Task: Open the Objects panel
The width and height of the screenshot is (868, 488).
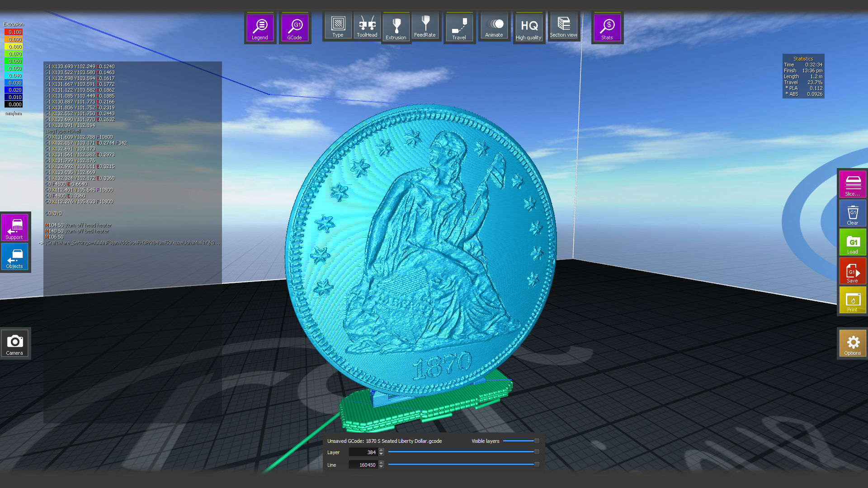Action: click(14, 256)
